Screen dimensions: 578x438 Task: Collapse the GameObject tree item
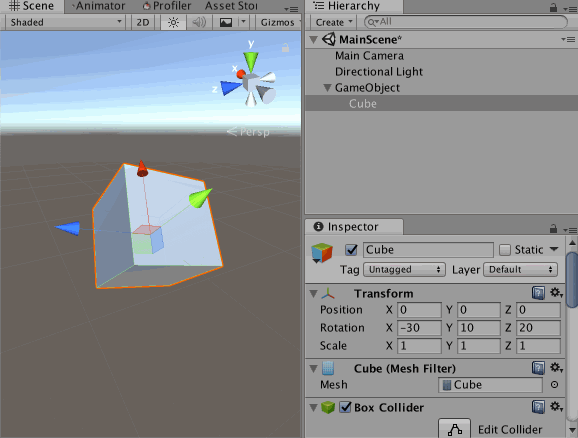(x=327, y=88)
